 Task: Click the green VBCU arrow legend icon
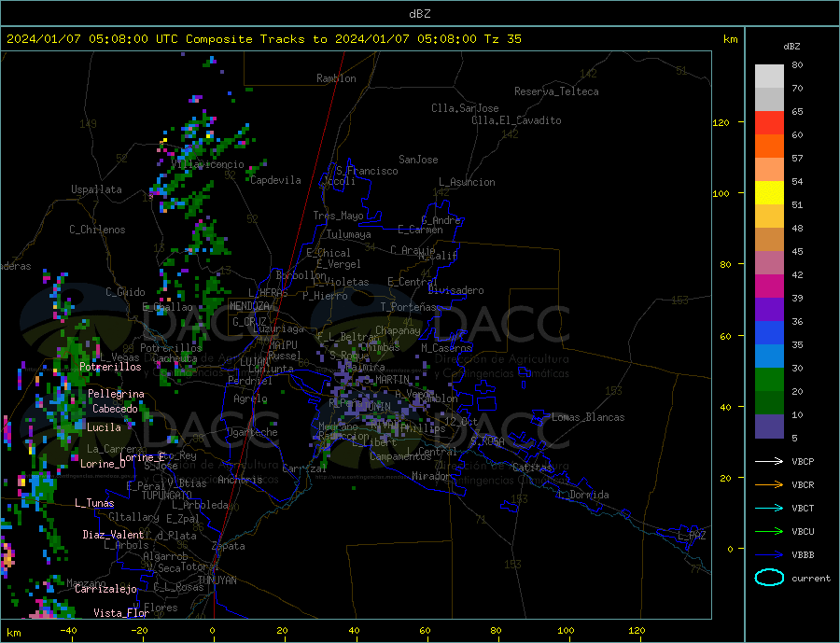pyautogui.click(x=769, y=532)
